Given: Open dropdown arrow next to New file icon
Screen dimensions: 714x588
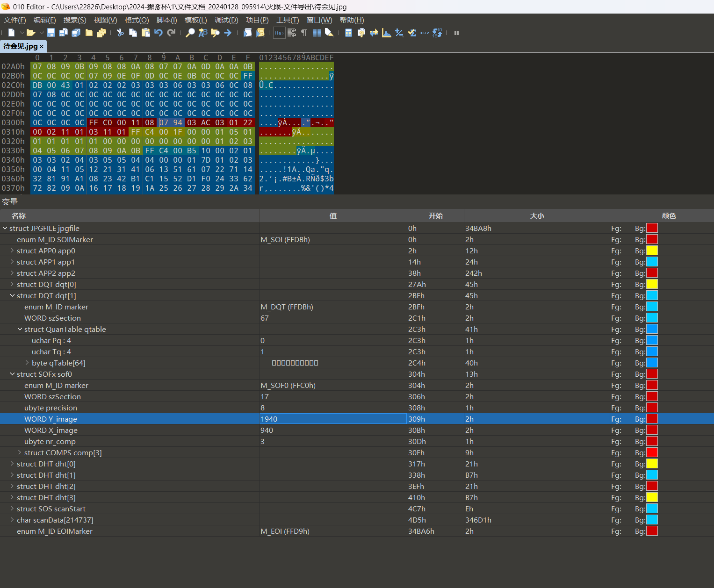Looking at the screenshot, I should pos(22,33).
